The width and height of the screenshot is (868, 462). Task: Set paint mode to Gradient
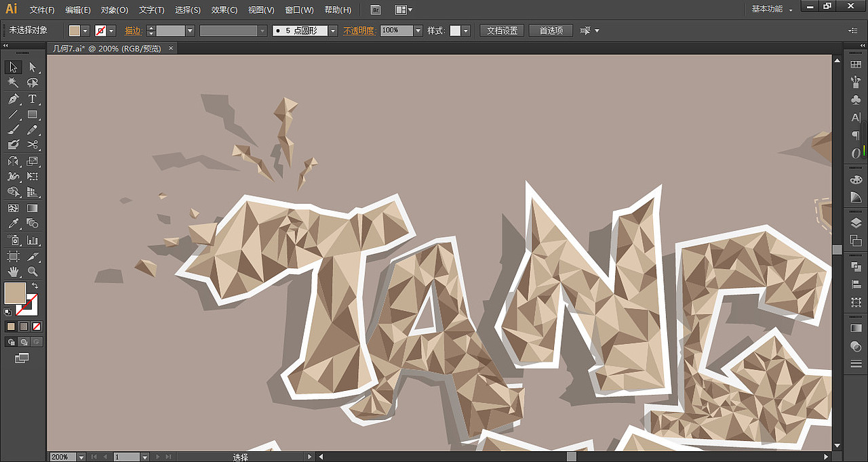coord(24,327)
